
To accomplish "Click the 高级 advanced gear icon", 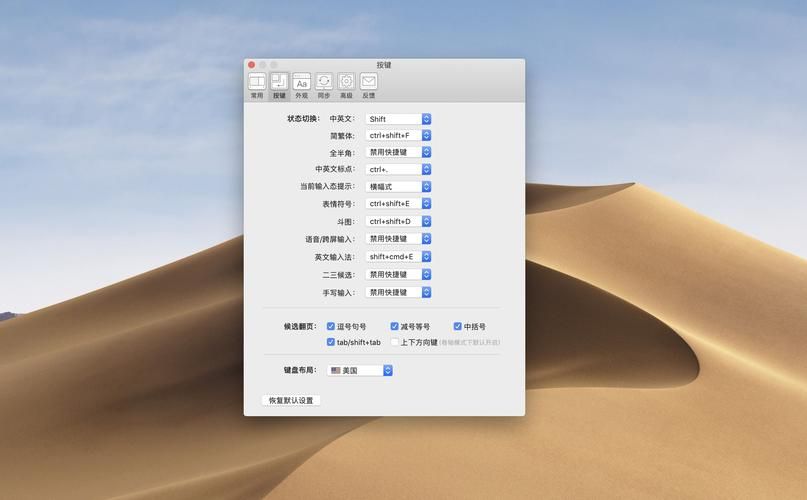I will click(x=346, y=86).
